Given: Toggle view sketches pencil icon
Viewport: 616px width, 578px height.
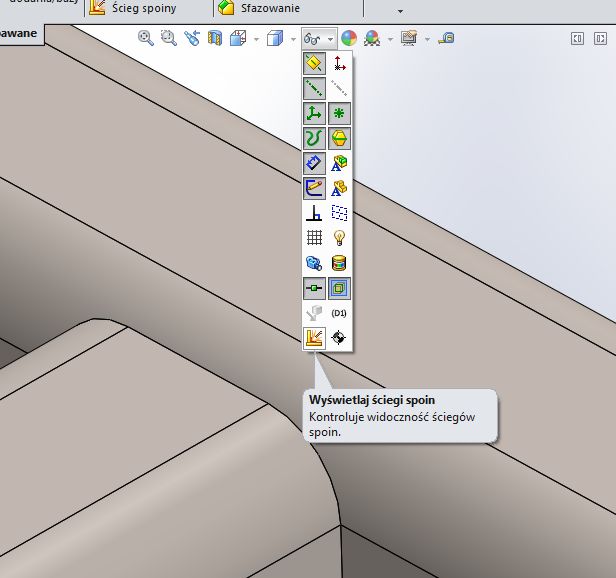Looking at the screenshot, I should pyautogui.click(x=315, y=187).
